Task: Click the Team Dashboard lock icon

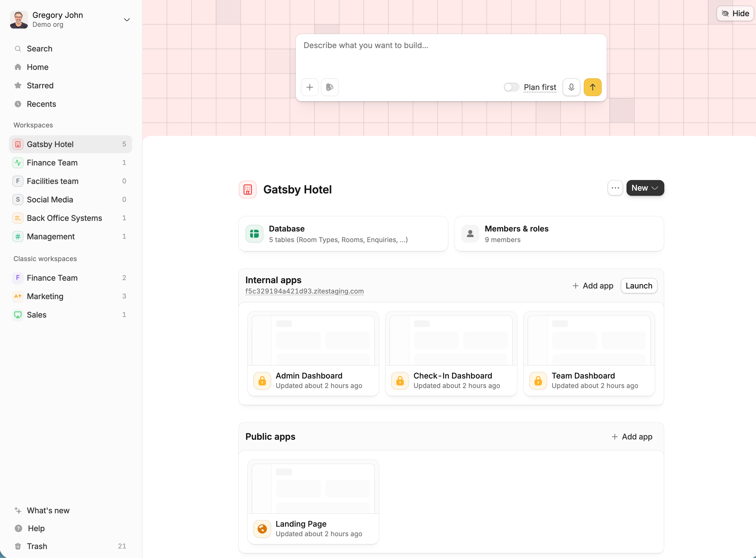Action: click(x=538, y=381)
